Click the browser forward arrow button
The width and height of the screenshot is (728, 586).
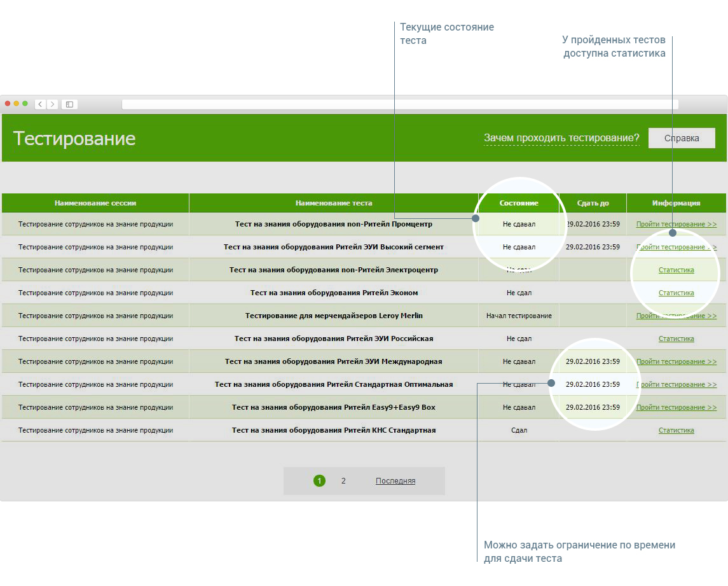(52, 104)
